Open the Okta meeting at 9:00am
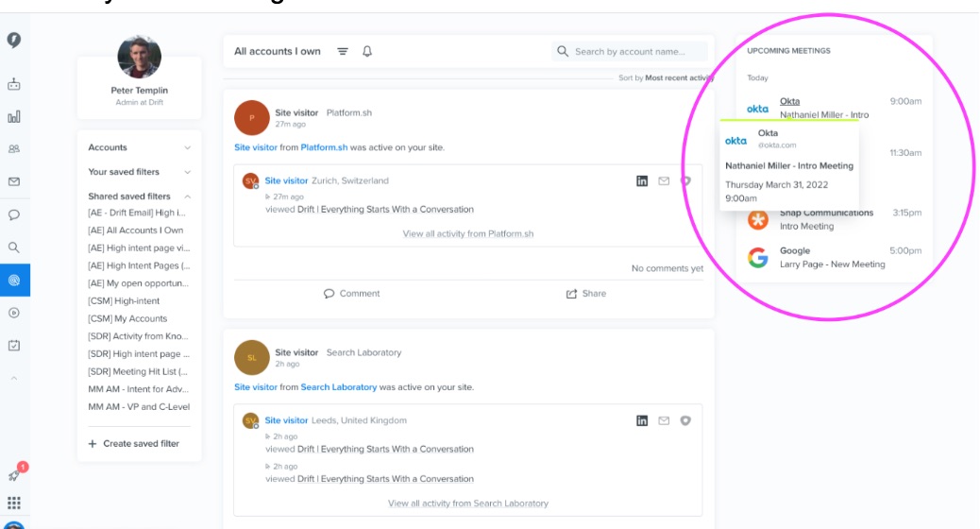Screen dimensions: 980x529 click(834, 108)
